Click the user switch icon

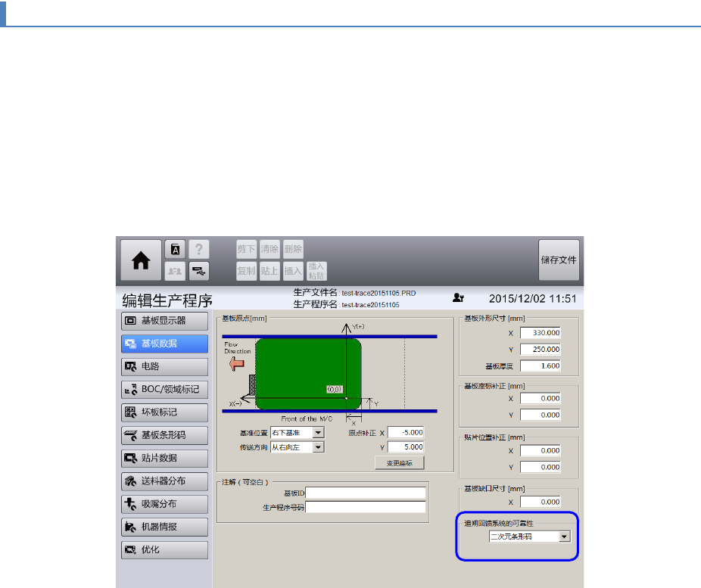point(176,271)
